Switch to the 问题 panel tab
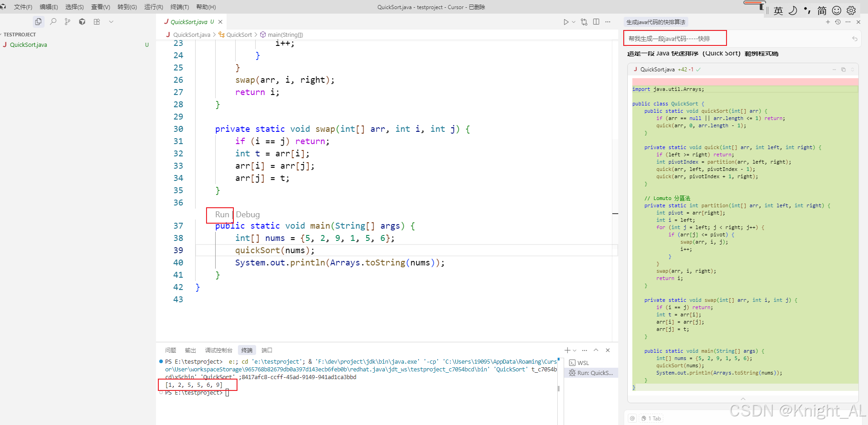This screenshot has width=868, height=425. [171, 350]
